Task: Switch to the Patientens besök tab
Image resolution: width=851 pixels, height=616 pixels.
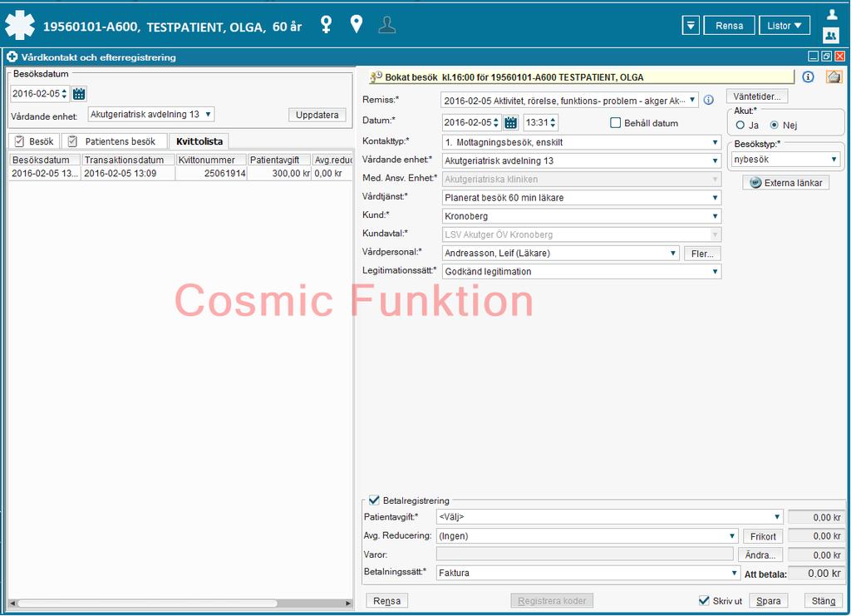Action: (x=114, y=141)
